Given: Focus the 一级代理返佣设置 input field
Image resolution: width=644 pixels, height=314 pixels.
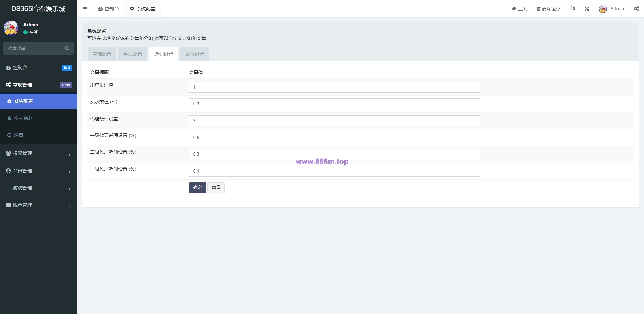Looking at the screenshot, I should pyautogui.click(x=334, y=137).
